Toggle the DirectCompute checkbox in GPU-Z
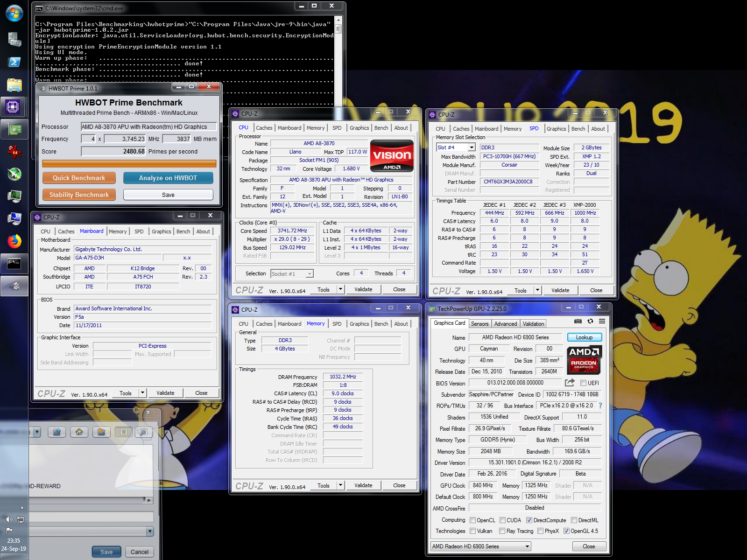 coord(529,520)
